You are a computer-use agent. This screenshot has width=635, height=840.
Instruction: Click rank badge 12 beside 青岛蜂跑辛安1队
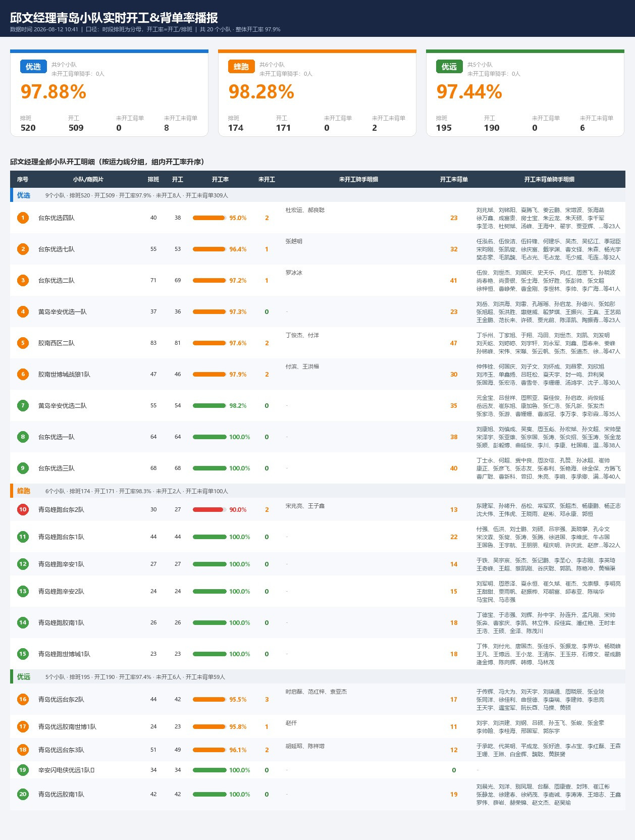point(23,564)
